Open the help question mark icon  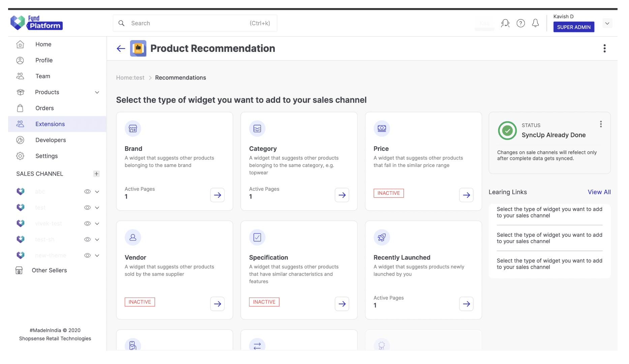[521, 23]
